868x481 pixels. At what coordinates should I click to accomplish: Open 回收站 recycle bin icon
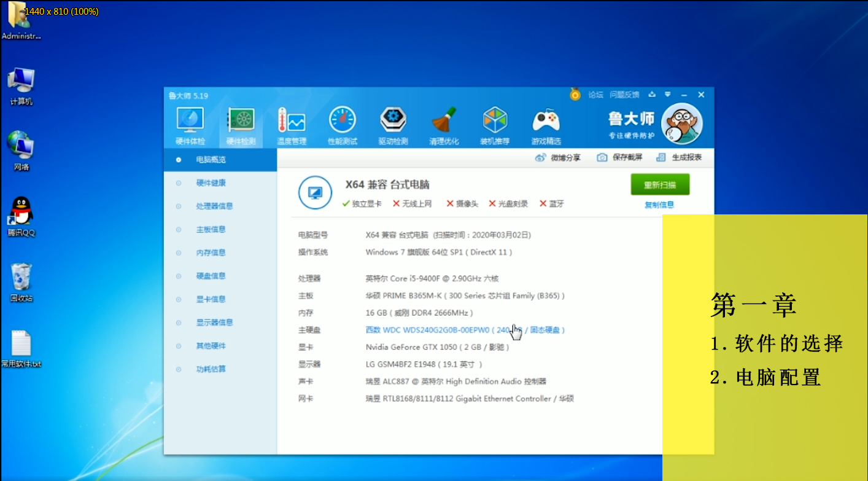point(21,283)
